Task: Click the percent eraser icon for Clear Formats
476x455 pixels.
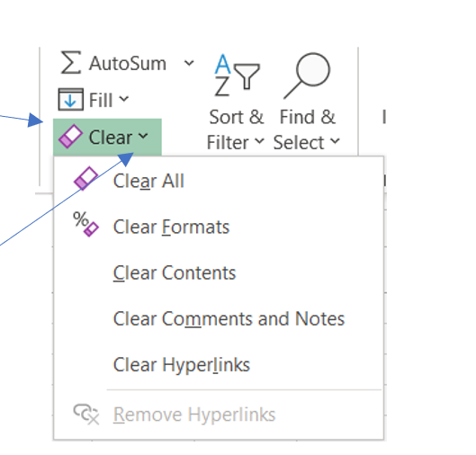Action: (85, 224)
